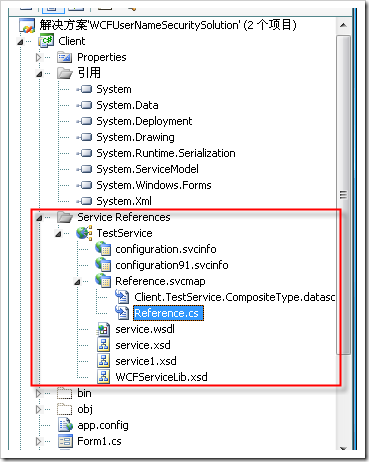This screenshot has width=369, height=462.
Task: Click the reference icon beside System.Deployment
Action: (x=84, y=121)
